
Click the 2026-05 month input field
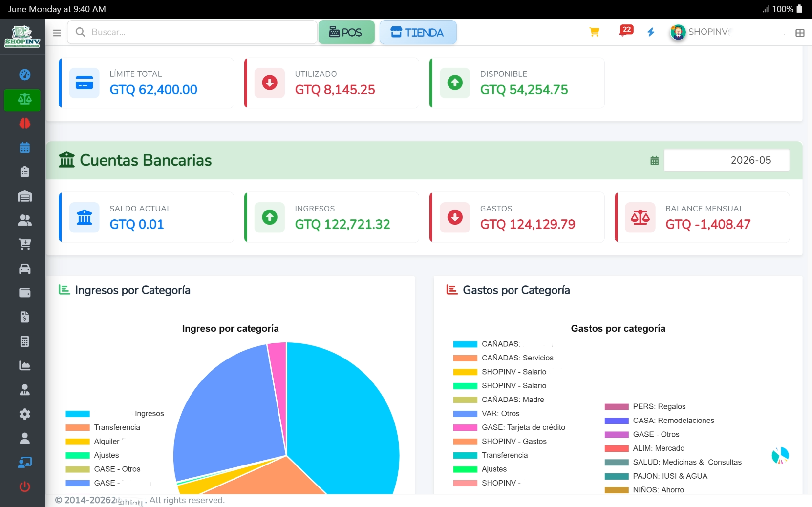[727, 160]
